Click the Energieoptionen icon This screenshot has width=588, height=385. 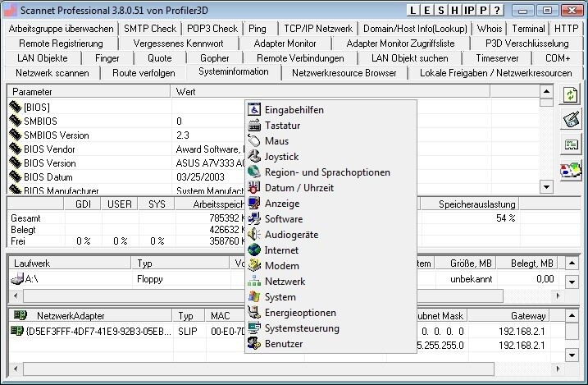pos(254,313)
